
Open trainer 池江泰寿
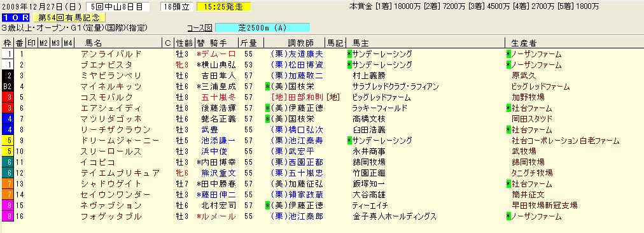click(305, 141)
